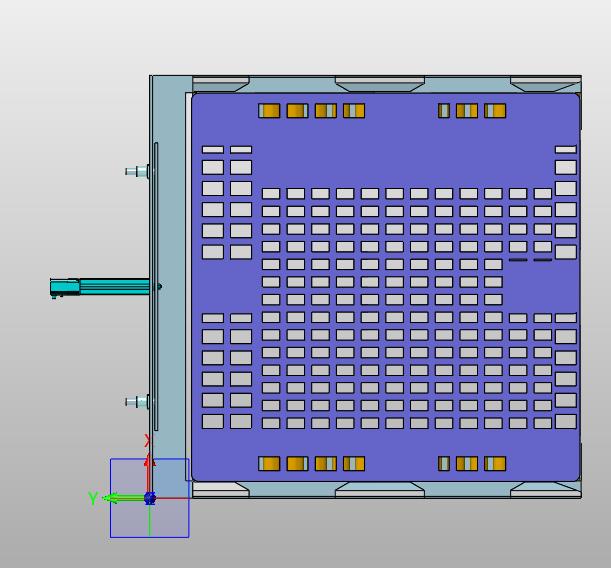611x568 pixels.
Task: Pick the blue origin sphere of the triad
Action: (150, 498)
